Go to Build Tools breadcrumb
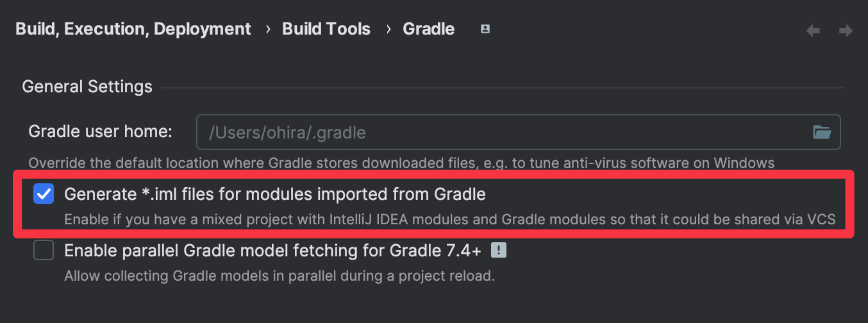This screenshot has width=868, height=323. pos(326,29)
